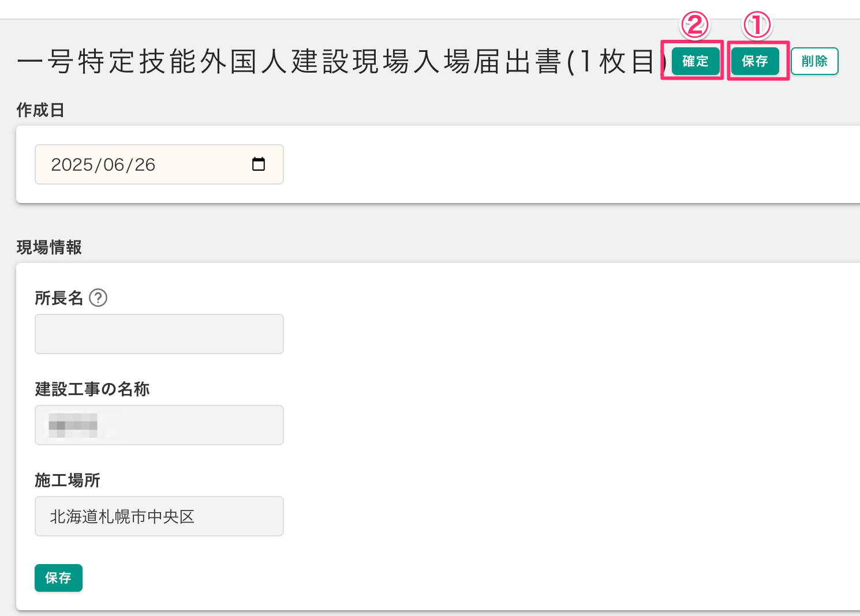Select the year 2025 in the date field
The height and width of the screenshot is (616, 860).
coord(72,165)
